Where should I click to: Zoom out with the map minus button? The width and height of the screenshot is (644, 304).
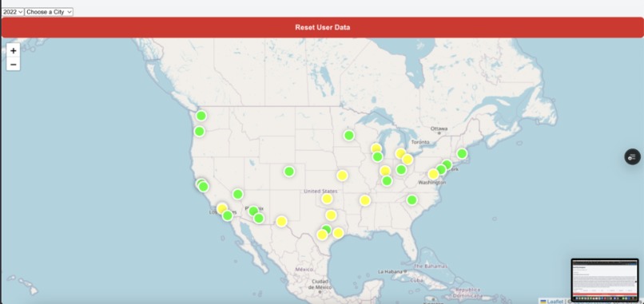[13, 64]
